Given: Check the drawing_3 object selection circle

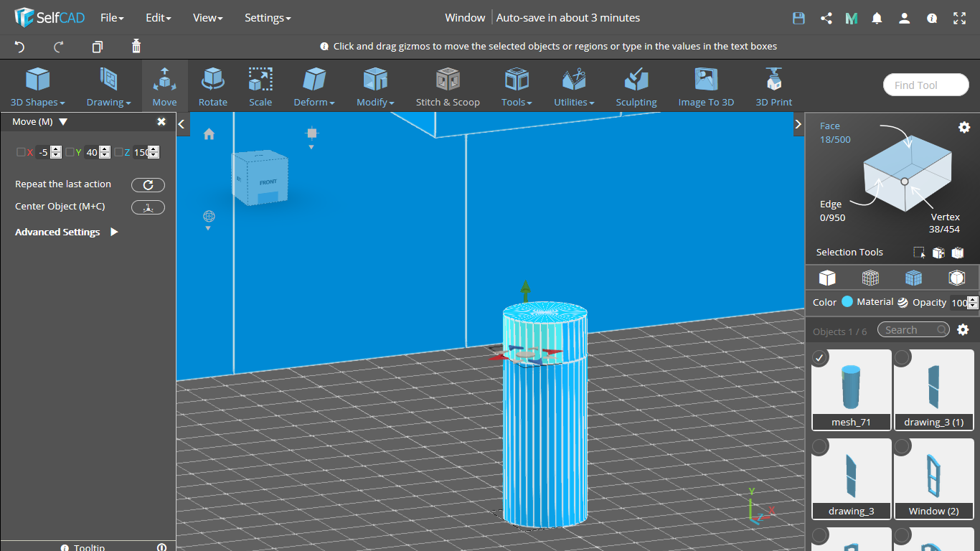Looking at the screenshot, I should (x=820, y=447).
